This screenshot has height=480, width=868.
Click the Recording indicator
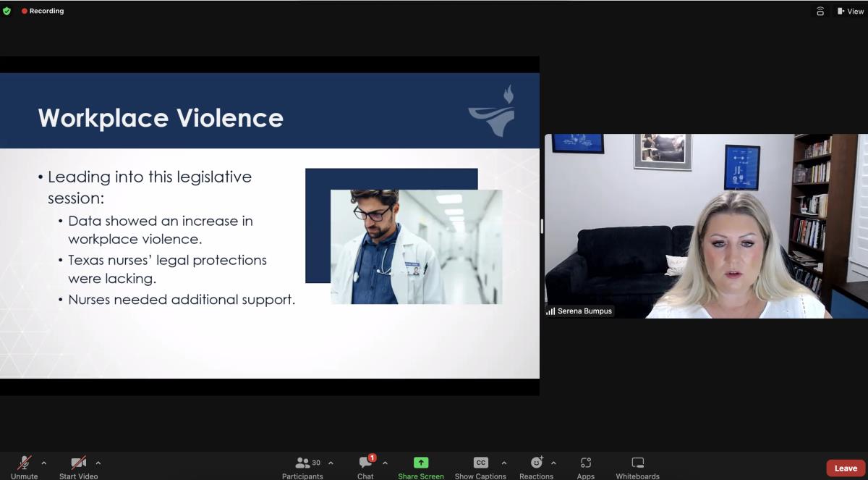point(43,11)
